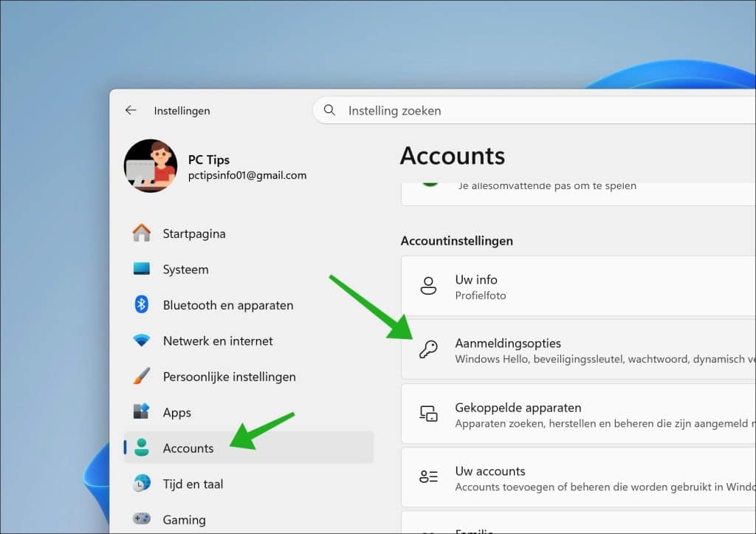Viewport: 756px width, 534px height.
Task: Click the Netwerk en internet wifi icon
Action: click(141, 340)
